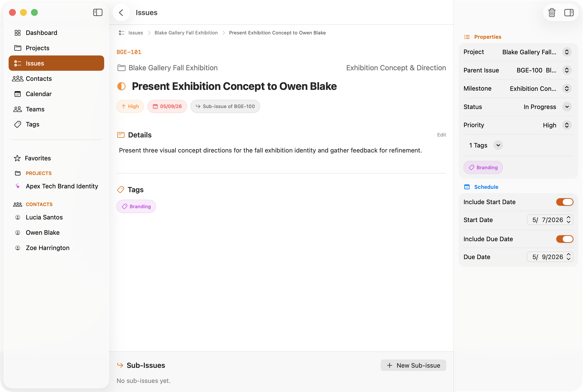The width and height of the screenshot is (583, 392).
Task: Click the Due Date stepper arrows
Action: point(568,257)
